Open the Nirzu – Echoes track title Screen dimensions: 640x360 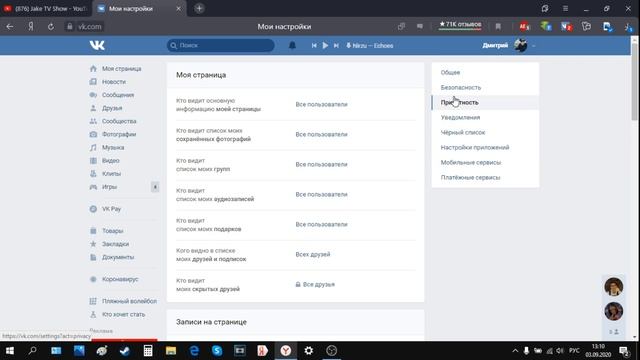coord(370,45)
